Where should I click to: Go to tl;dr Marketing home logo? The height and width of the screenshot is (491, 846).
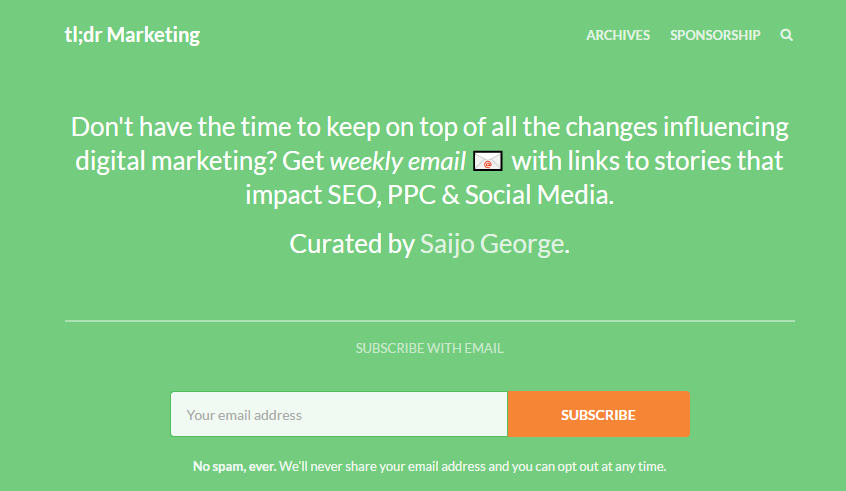(x=132, y=35)
